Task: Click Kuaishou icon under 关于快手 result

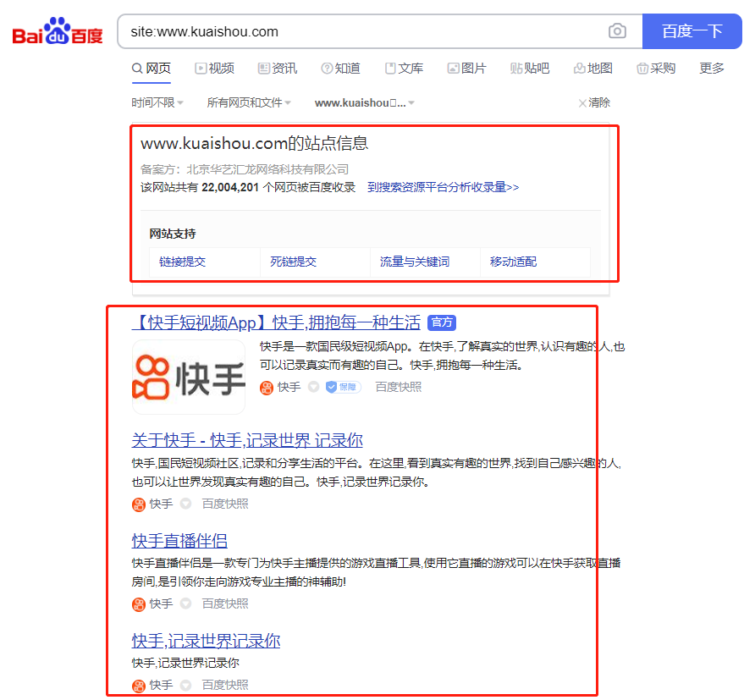Action: (x=139, y=504)
